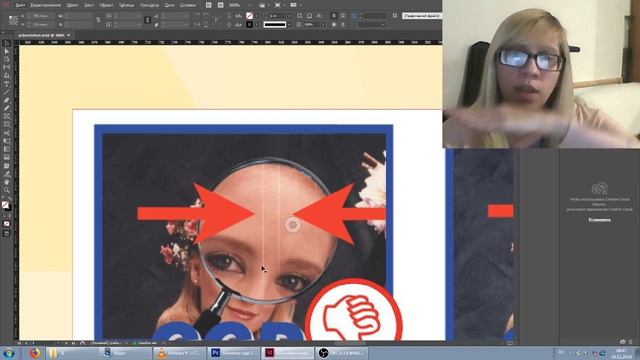Select the Pen tool
The image size is (640, 360).
tap(7, 100)
